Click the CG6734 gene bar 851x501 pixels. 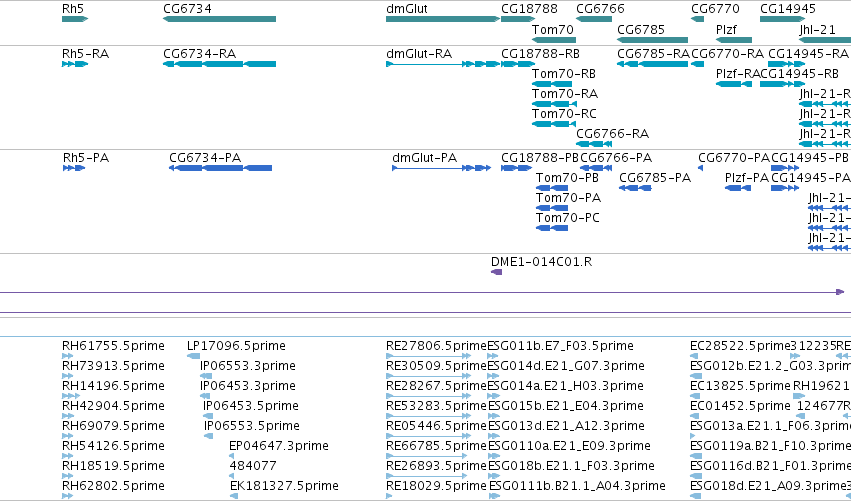pyautogui.click(x=219, y=19)
